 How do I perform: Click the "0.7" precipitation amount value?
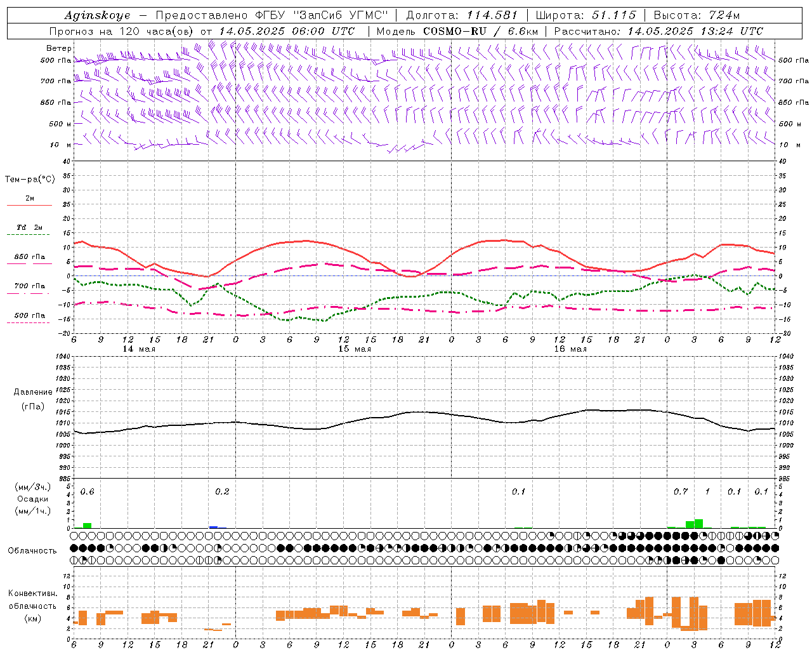coord(681,492)
